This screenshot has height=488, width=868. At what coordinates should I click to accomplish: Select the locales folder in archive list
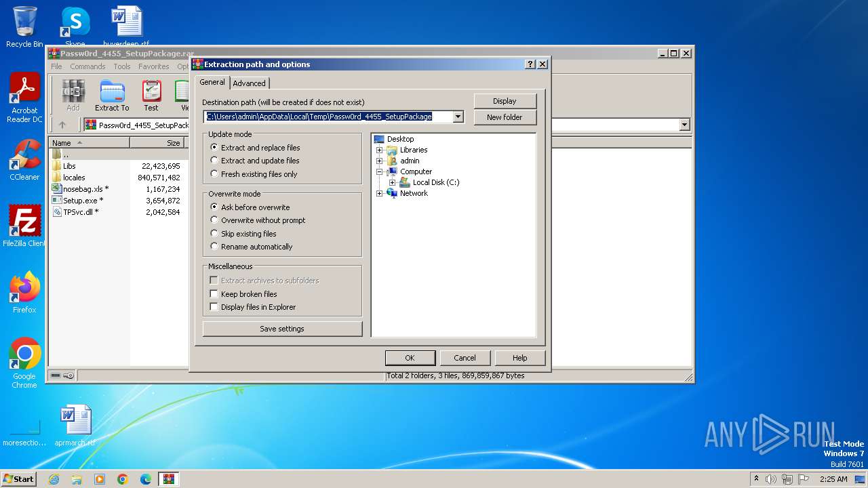tap(74, 178)
